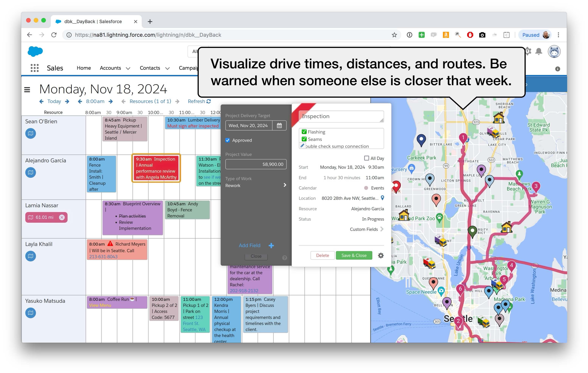Edit the Project Value field
Image resolution: width=588 pixels, height=373 pixels.
[x=256, y=164]
